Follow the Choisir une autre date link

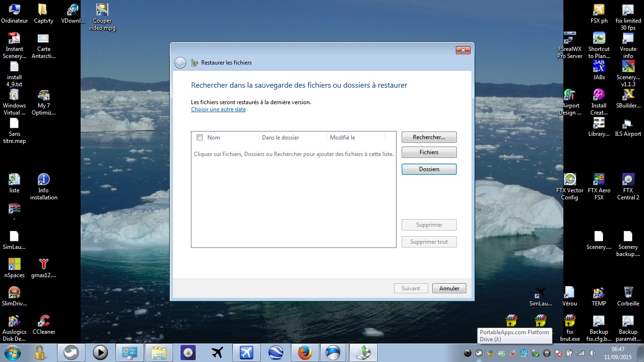point(218,109)
